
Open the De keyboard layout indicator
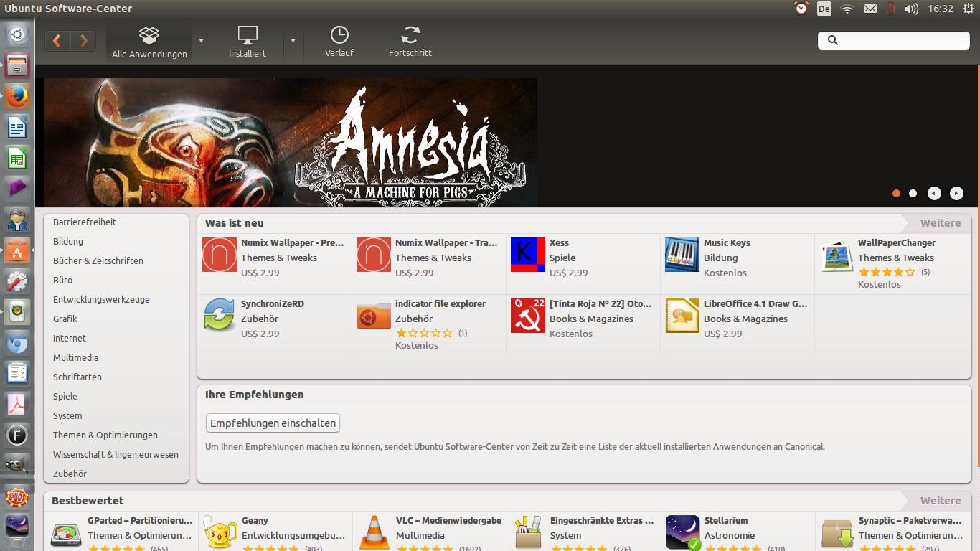(x=824, y=9)
